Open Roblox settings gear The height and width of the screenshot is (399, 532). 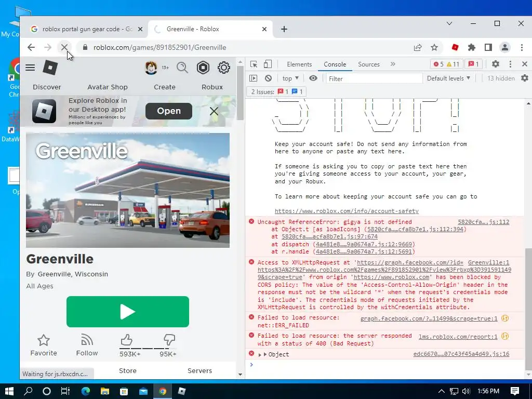224,68
